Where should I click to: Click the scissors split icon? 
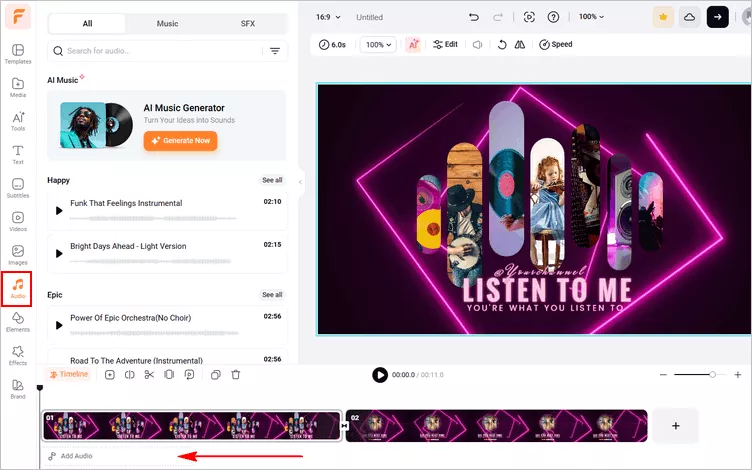(149, 375)
